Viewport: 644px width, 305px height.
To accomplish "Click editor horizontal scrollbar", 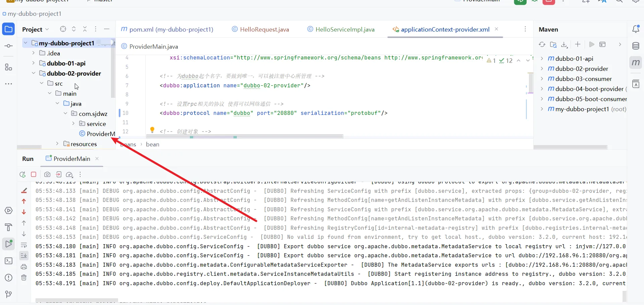I will click(245, 136).
